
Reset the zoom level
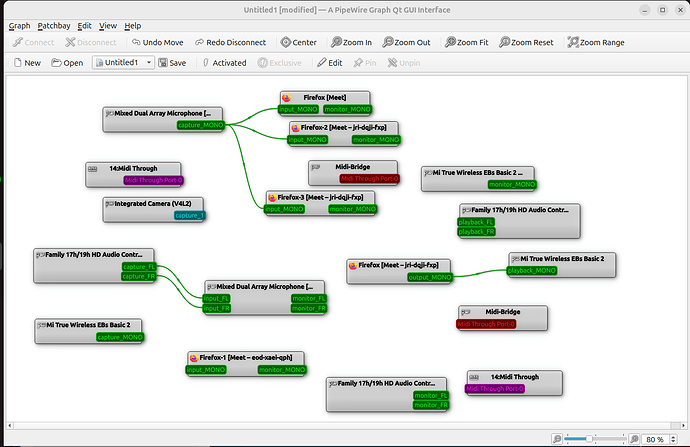tap(526, 42)
